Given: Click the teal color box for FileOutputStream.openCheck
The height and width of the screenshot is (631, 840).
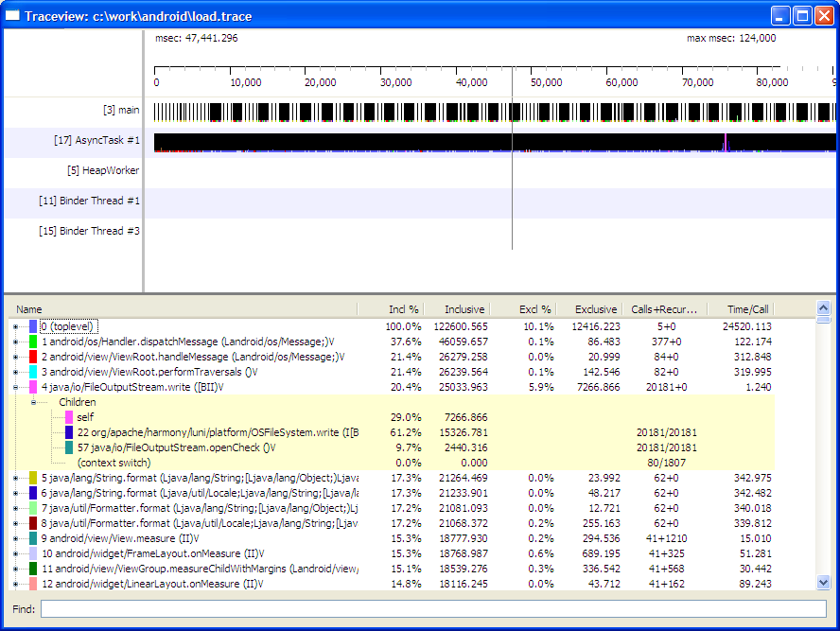Looking at the screenshot, I should tap(69, 447).
